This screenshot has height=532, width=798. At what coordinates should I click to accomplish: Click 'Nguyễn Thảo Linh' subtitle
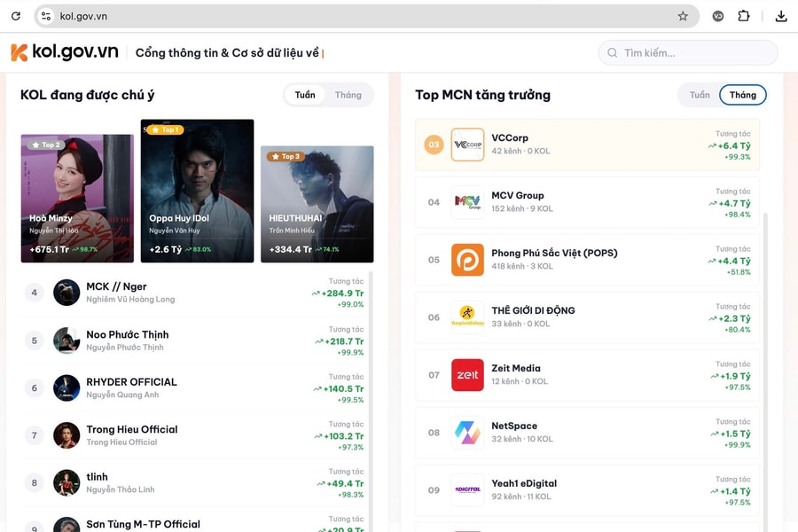coord(120,489)
